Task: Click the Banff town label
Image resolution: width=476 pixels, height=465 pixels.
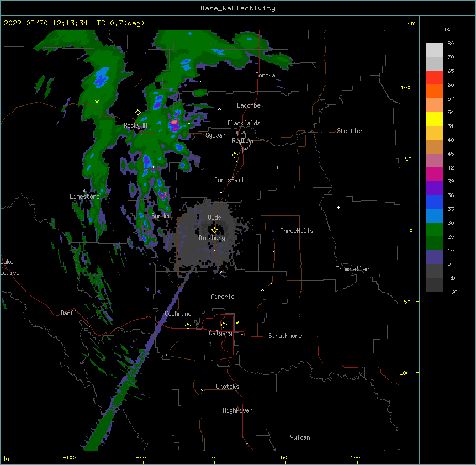Action: coord(68,313)
